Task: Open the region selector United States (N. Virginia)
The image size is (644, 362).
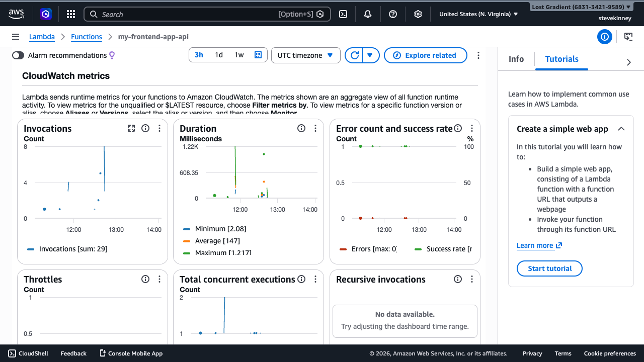Action: 478,14
